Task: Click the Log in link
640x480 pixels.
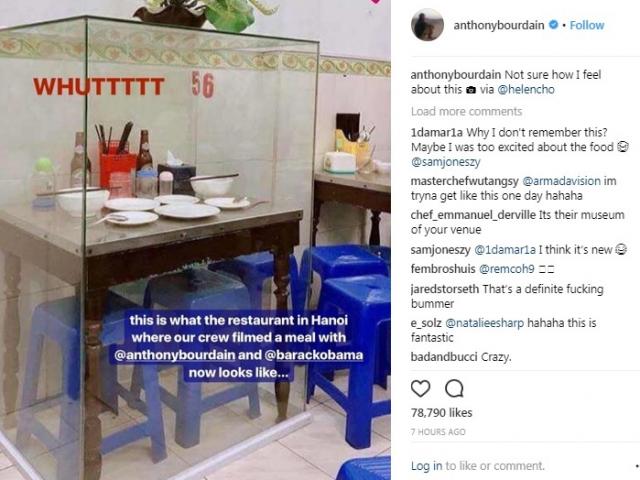Action: 427,466
